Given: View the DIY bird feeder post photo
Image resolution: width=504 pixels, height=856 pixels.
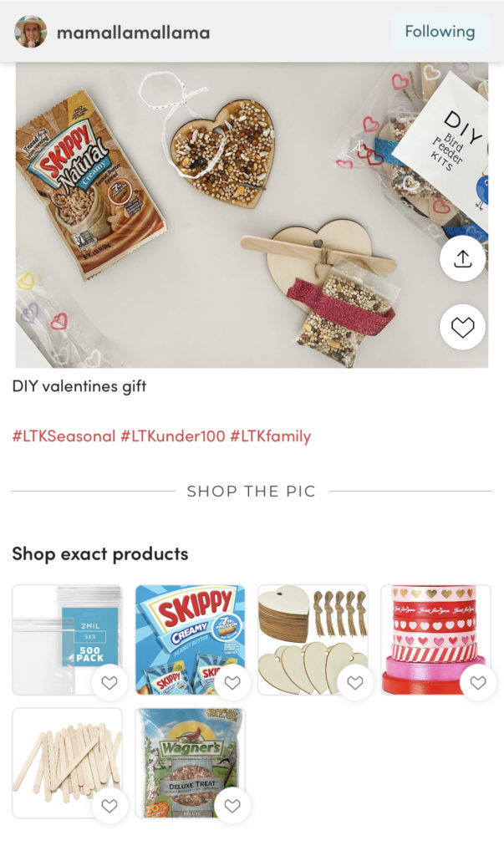Looking at the screenshot, I should click(x=252, y=215).
